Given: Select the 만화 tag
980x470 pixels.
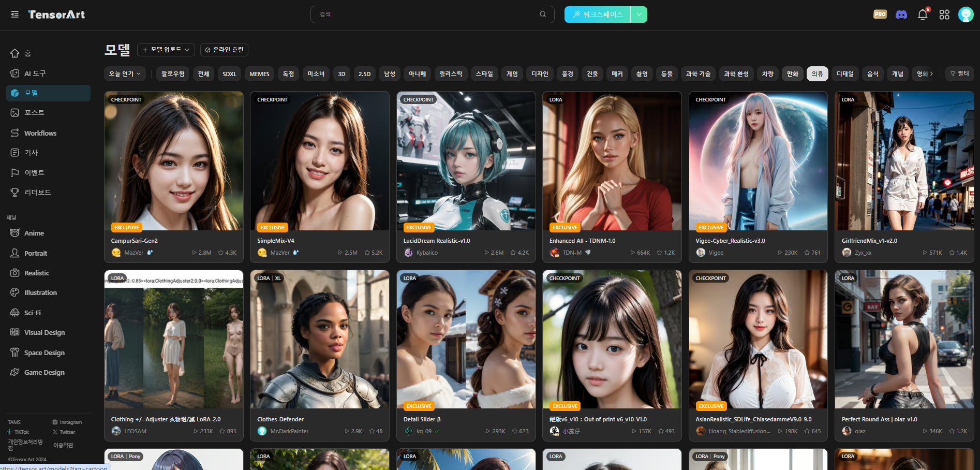Looking at the screenshot, I should [792, 74].
